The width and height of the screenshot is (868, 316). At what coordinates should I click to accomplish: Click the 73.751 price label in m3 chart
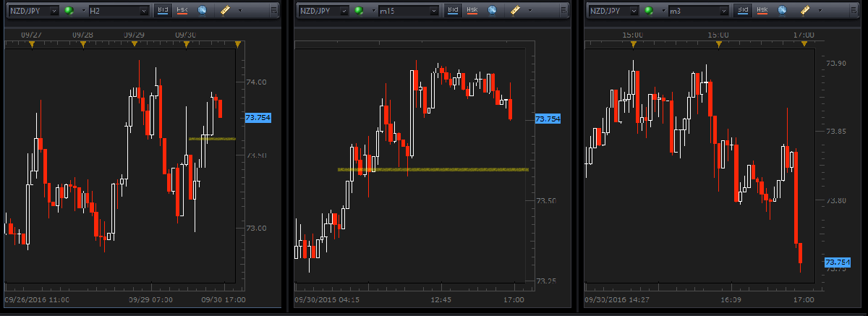(837, 262)
